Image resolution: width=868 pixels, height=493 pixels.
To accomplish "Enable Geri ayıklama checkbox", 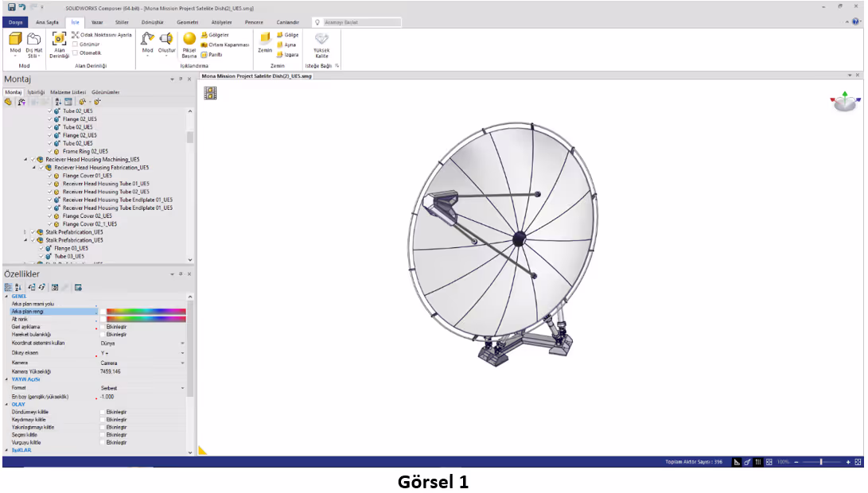I will [x=103, y=327].
